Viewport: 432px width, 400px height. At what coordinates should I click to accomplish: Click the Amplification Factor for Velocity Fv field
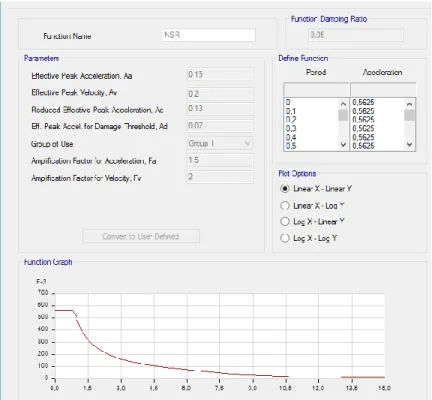[x=220, y=177]
